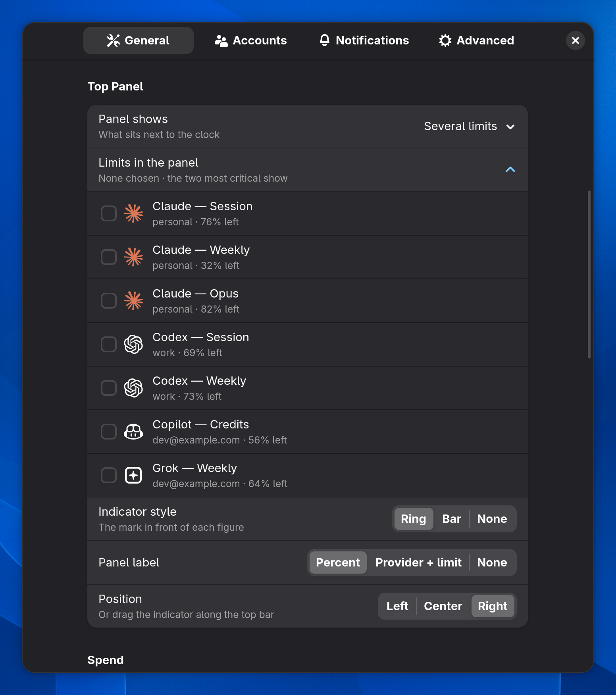Open the Notifications tab

[364, 40]
